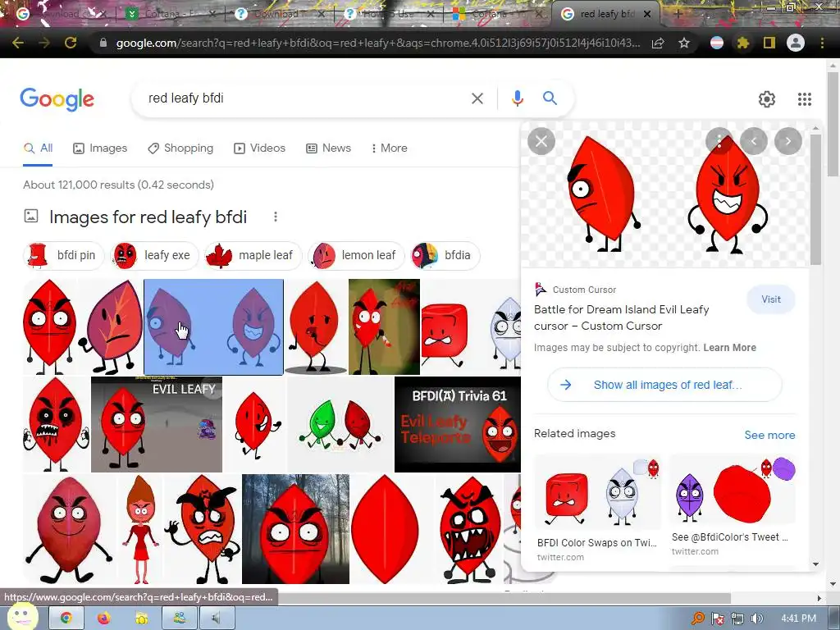Bookmark this page with the star icon

[684, 43]
